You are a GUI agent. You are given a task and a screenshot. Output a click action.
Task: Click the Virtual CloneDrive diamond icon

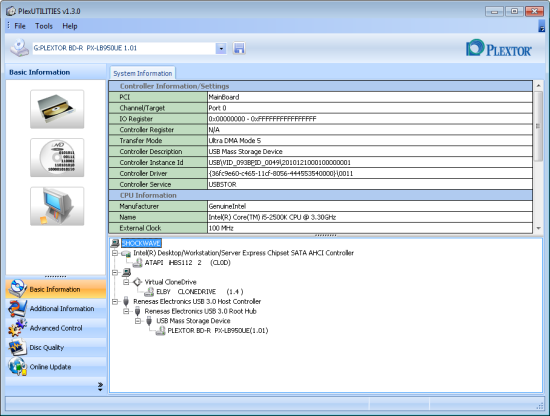(137, 282)
